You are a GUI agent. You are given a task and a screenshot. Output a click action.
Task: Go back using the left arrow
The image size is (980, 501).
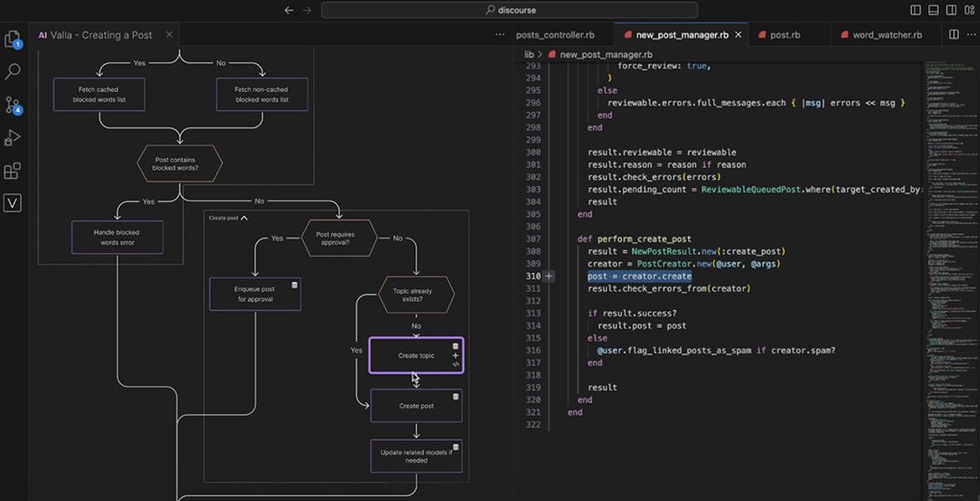pos(289,10)
